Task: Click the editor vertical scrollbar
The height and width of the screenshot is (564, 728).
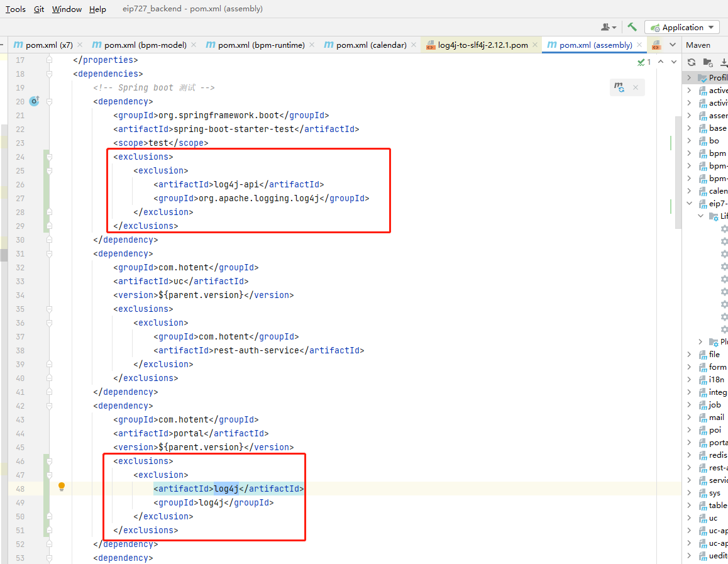Action: tap(677, 170)
